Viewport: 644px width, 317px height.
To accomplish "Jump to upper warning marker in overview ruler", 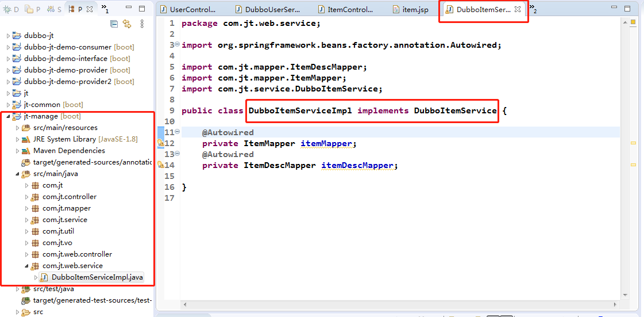I will click(633, 143).
